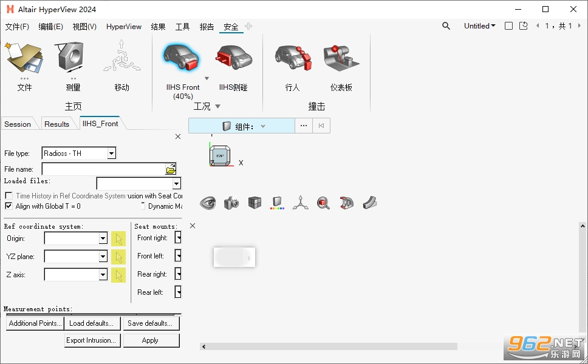Pick YZ plane node with yellow cursor button
The width and height of the screenshot is (588, 364).
click(x=118, y=257)
